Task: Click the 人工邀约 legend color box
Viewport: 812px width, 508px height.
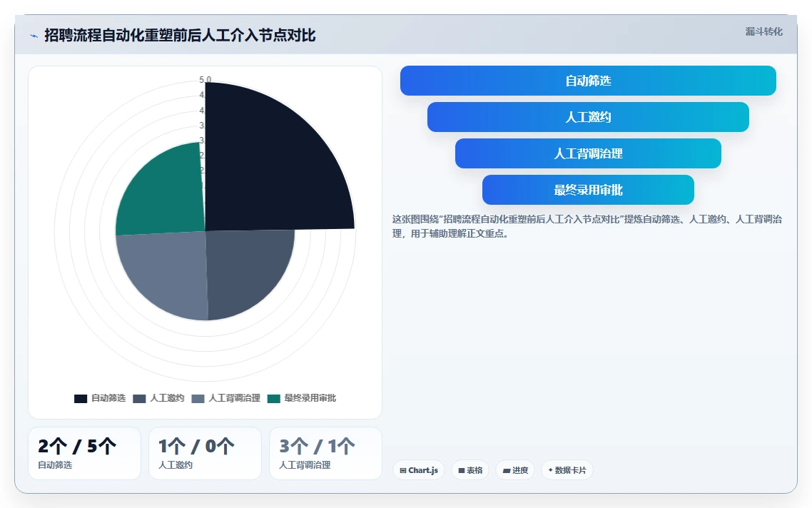Action: (139, 398)
